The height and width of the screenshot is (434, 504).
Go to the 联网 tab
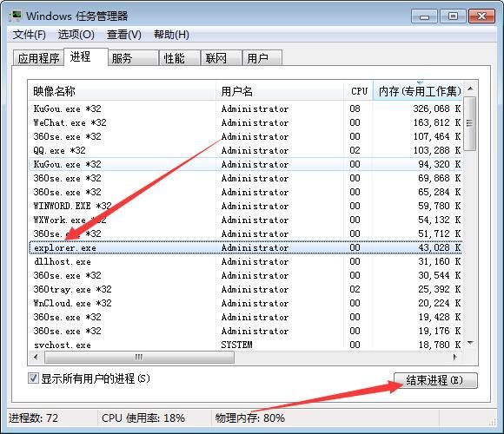[x=221, y=58]
